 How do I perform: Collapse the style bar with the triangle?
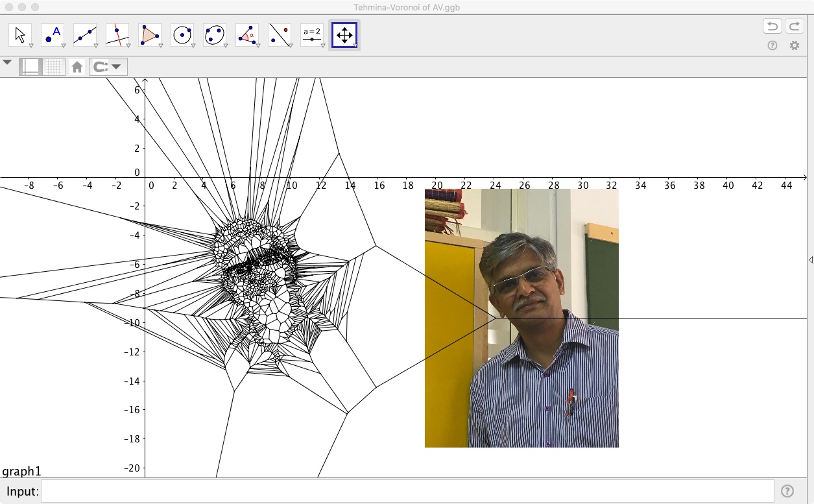click(8, 63)
